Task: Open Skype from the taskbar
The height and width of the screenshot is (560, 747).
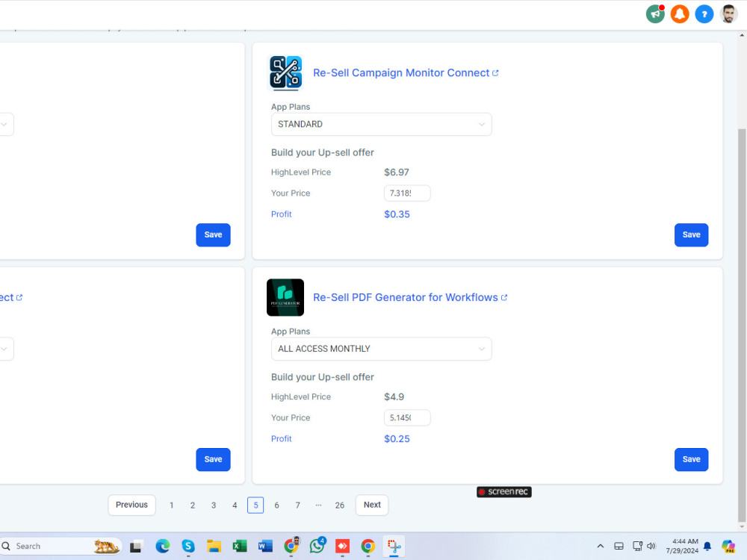Action: coord(188,547)
